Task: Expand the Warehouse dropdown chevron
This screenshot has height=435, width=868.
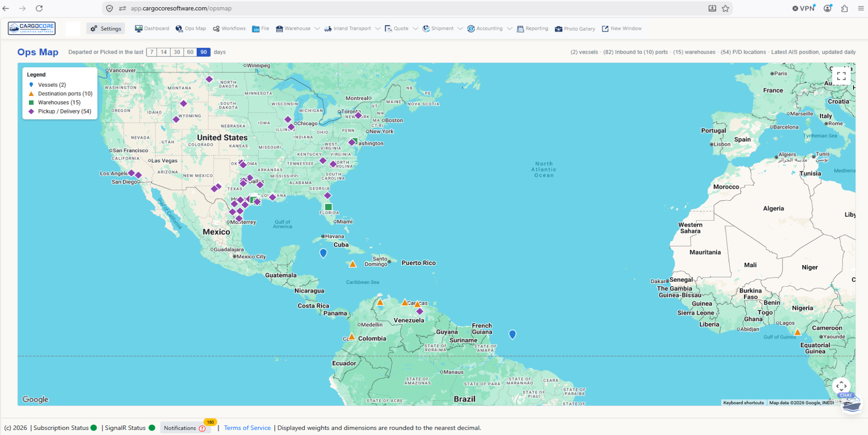Action: tap(317, 28)
